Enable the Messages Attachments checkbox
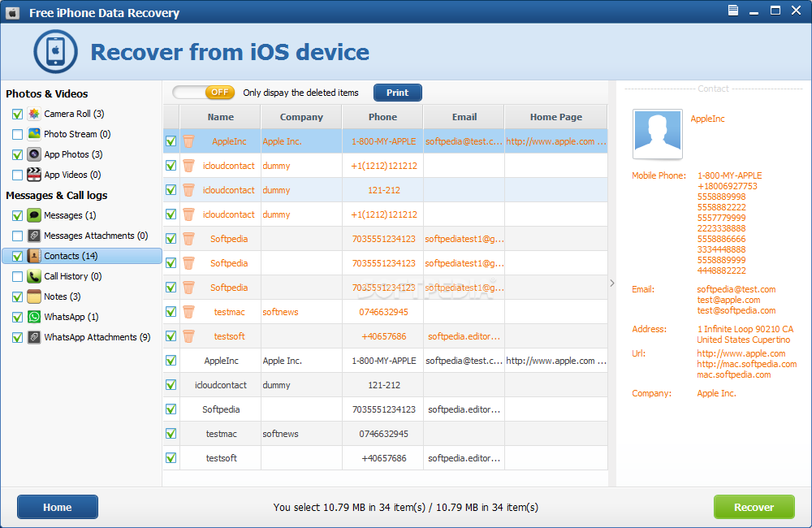The width and height of the screenshot is (812, 528). coord(17,236)
